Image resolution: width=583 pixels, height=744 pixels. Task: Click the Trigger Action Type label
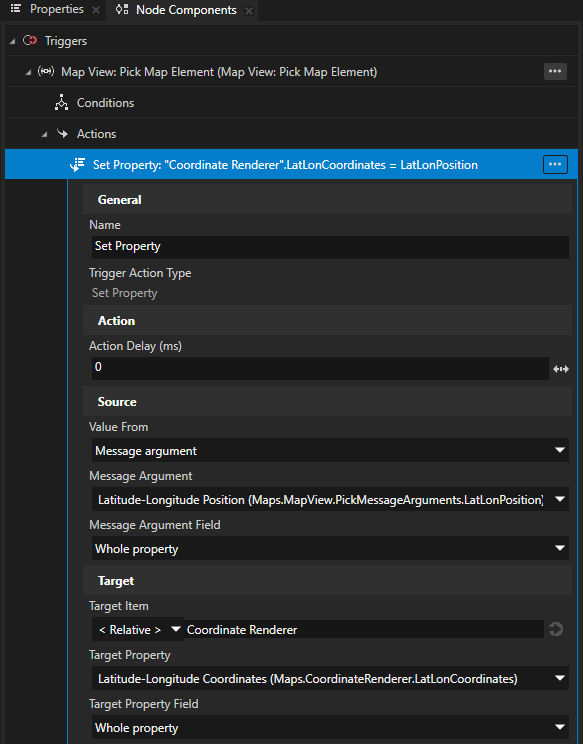click(x=140, y=273)
